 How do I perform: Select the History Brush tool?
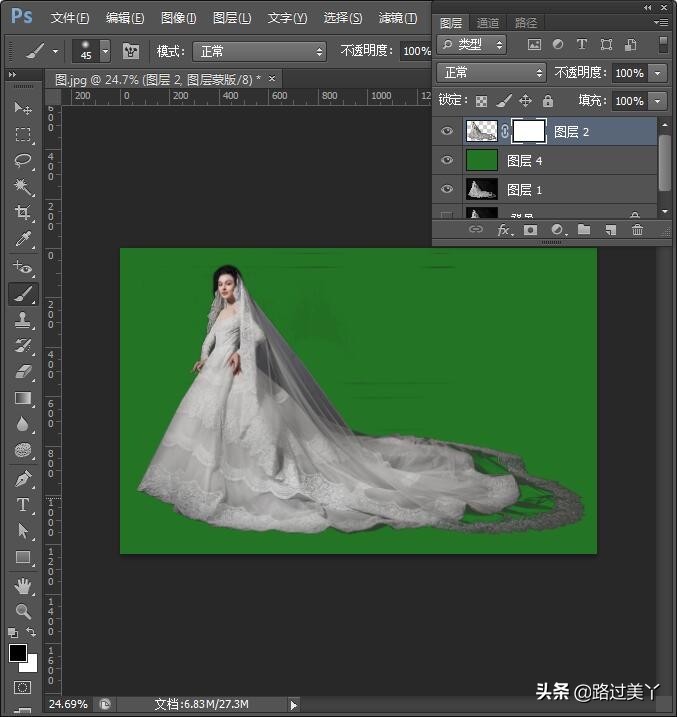[22, 346]
